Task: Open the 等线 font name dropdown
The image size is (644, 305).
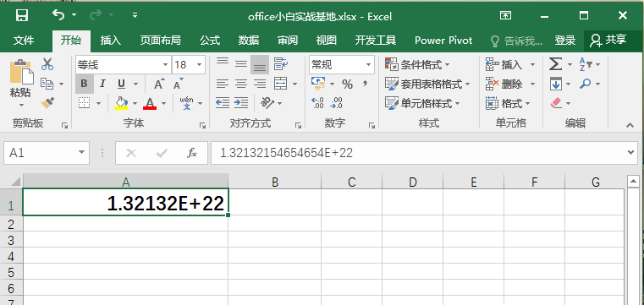Action: click(x=165, y=65)
